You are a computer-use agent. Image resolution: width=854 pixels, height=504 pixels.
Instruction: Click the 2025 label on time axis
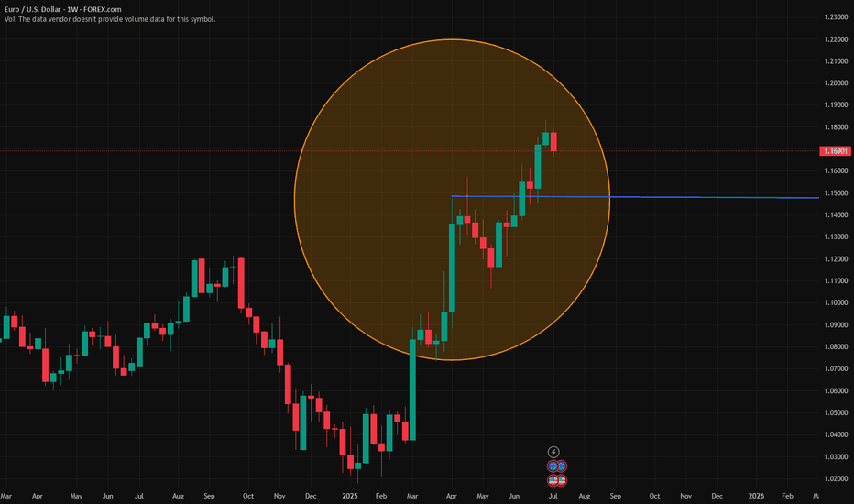click(x=350, y=496)
